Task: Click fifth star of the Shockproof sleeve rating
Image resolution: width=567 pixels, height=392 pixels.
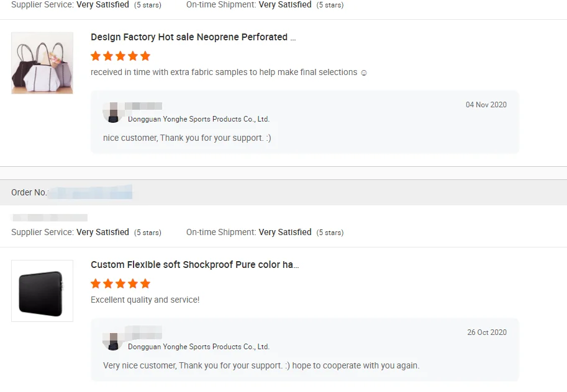Action: coord(145,284)
